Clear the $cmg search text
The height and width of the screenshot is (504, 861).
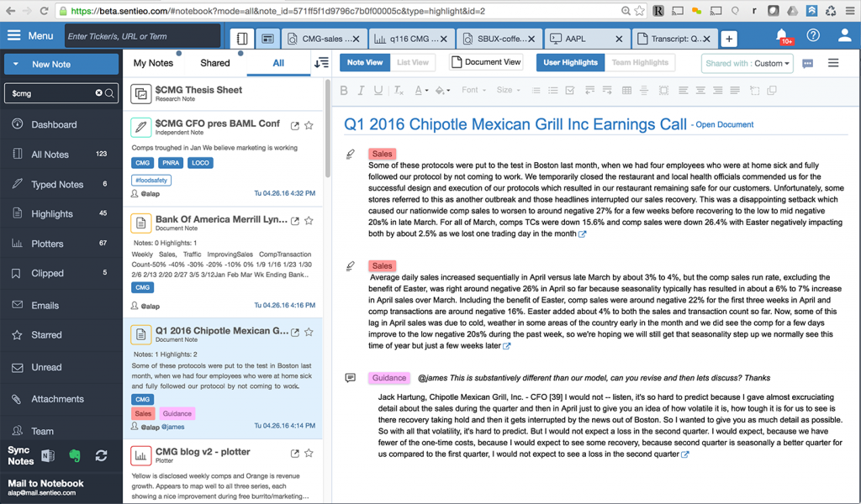pyautogui.click(x=99, y=93)
